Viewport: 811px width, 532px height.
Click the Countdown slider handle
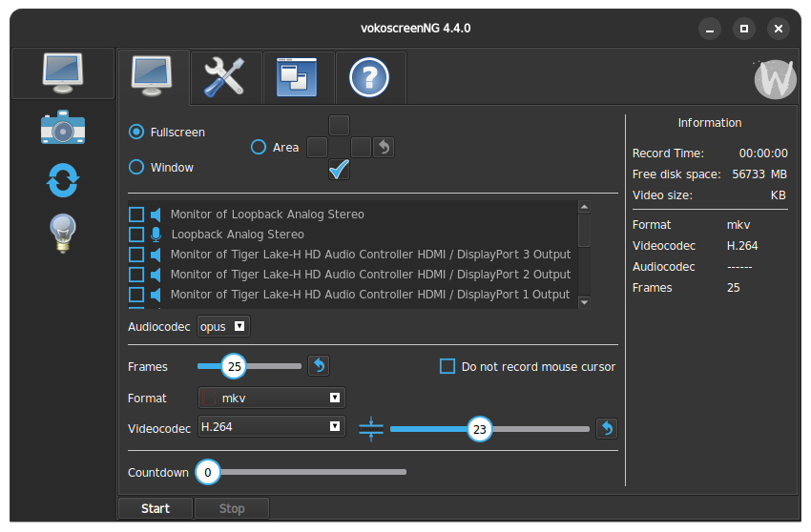pos(208,471)
